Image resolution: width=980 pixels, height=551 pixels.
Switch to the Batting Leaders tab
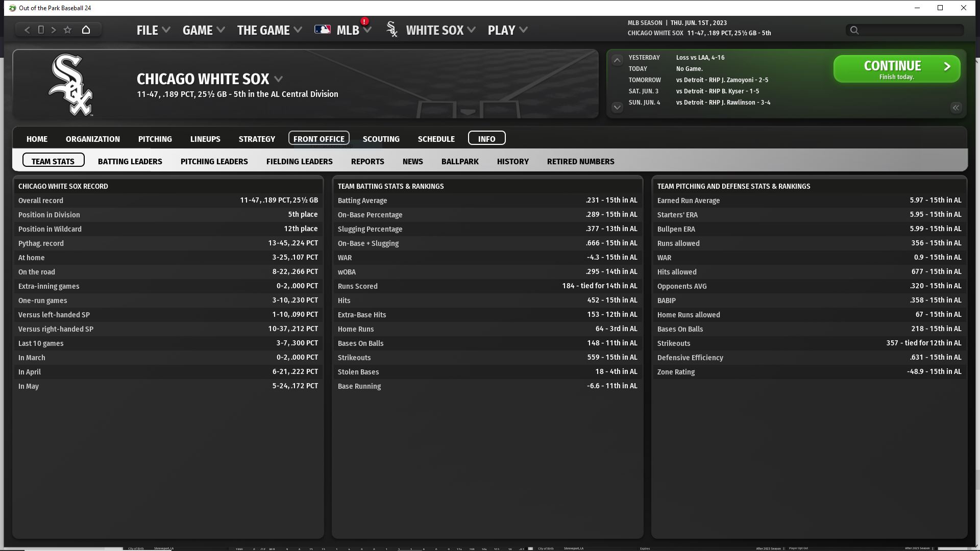tap(130, 162)
